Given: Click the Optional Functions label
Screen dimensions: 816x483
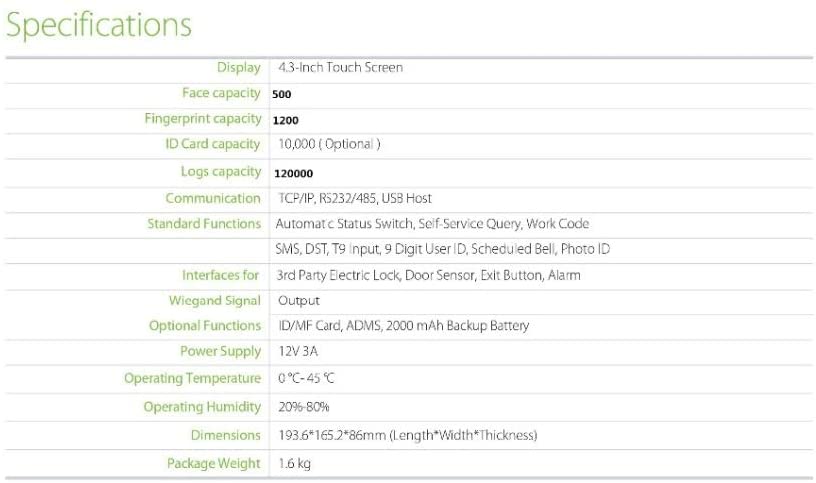Looking at the screenshot, I should pyautogui.click(x=205, y=326).
